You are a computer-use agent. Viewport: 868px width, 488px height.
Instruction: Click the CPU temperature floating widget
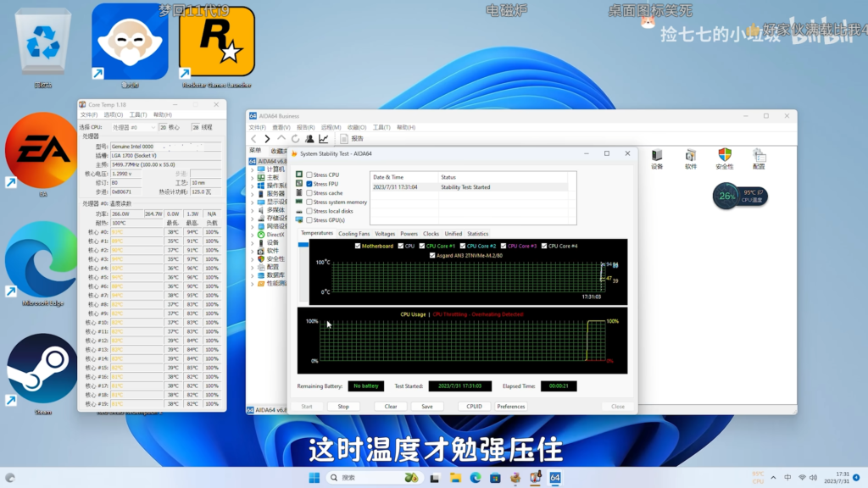740,196
